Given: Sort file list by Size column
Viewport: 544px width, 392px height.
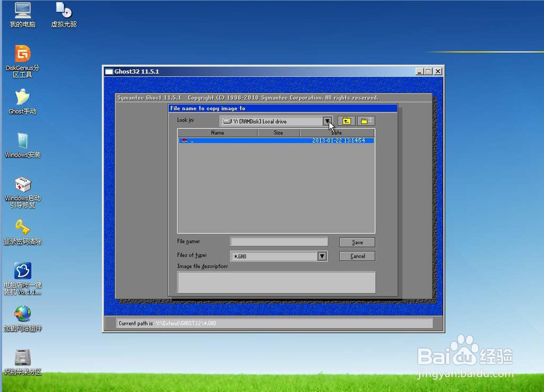Looking at the screenshot, I should pos(279,133).
